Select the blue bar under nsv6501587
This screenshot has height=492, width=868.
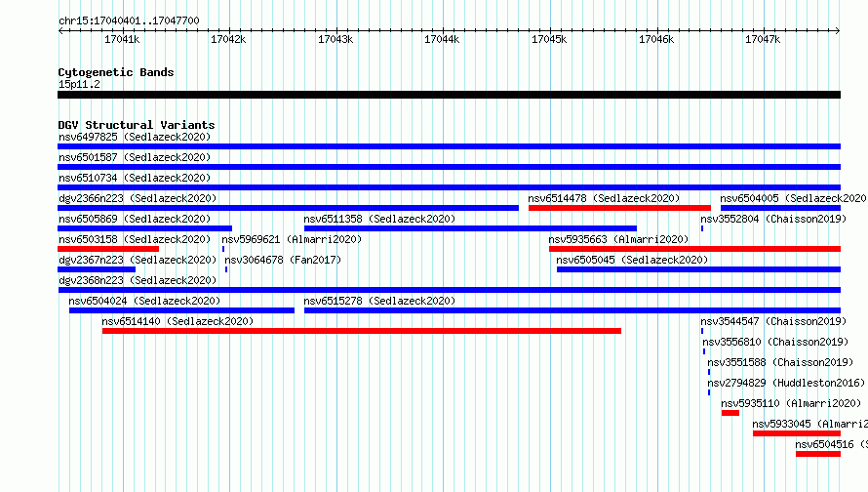449,167
